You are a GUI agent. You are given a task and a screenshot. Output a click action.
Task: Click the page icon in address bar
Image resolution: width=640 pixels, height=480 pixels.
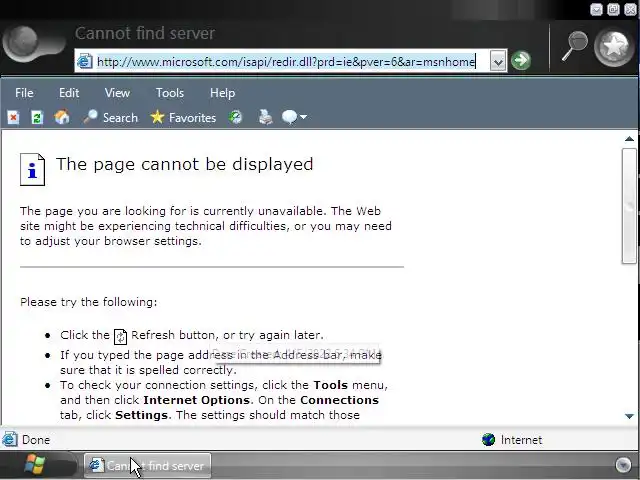pos(84,62)
